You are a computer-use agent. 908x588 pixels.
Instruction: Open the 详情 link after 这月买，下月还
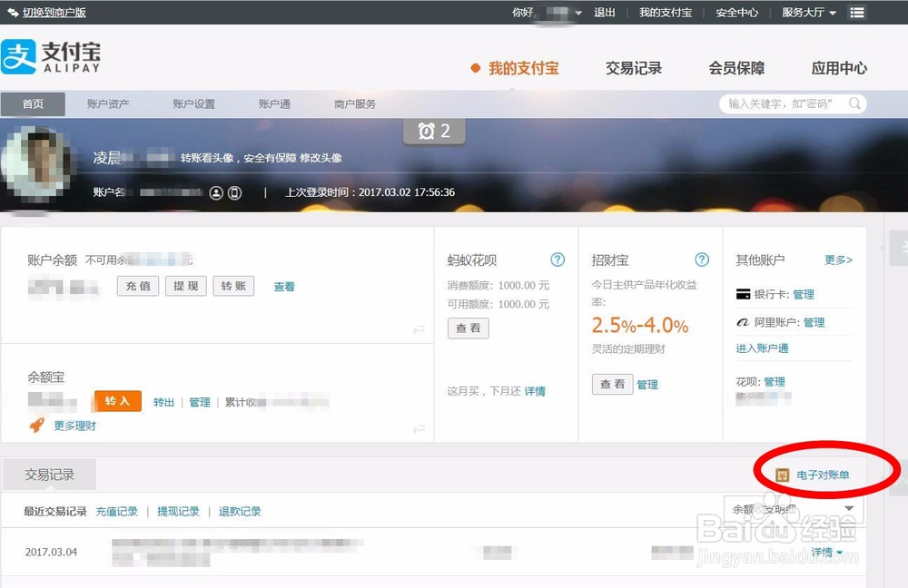coord(535,391)
